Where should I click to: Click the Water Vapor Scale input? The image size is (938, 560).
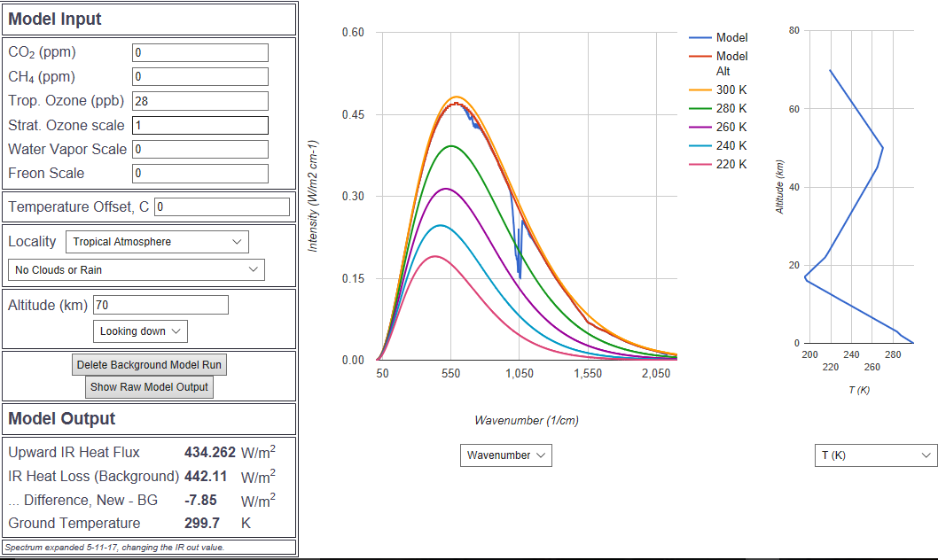pyautogui.click(x=199, y=149)
